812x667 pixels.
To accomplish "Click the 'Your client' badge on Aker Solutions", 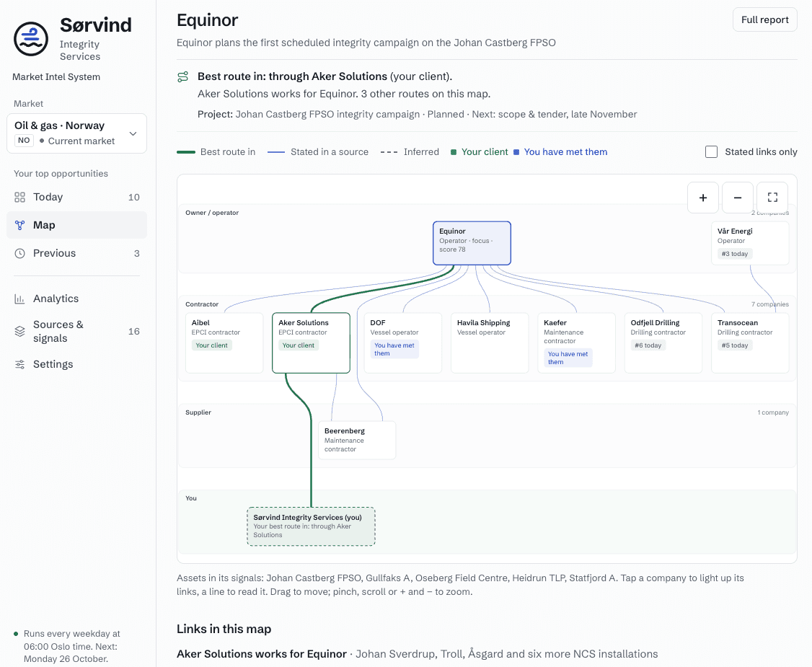I will (x=299, y=345).
